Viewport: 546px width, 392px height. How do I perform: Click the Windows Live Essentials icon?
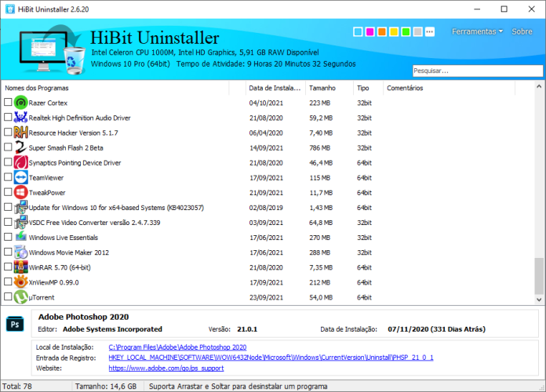[x=21, y=237]
